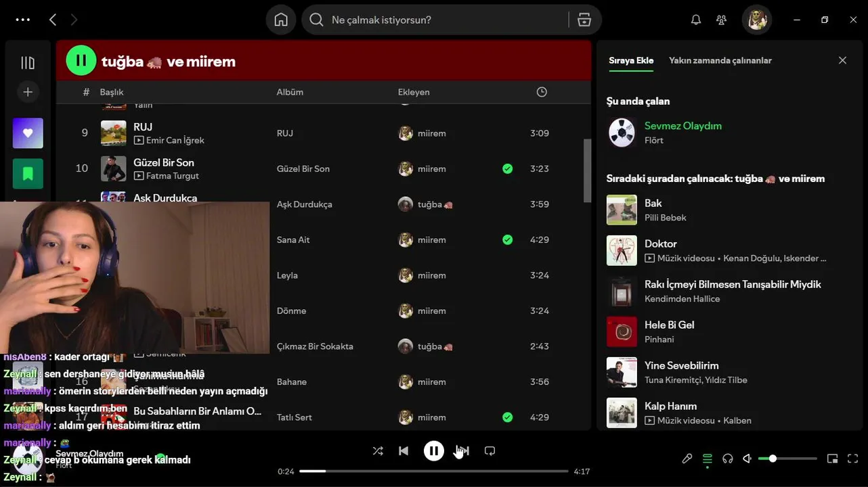This screenshot has width=868, height=487.
Task: Enter full screen view
Action: pos(853,459)
